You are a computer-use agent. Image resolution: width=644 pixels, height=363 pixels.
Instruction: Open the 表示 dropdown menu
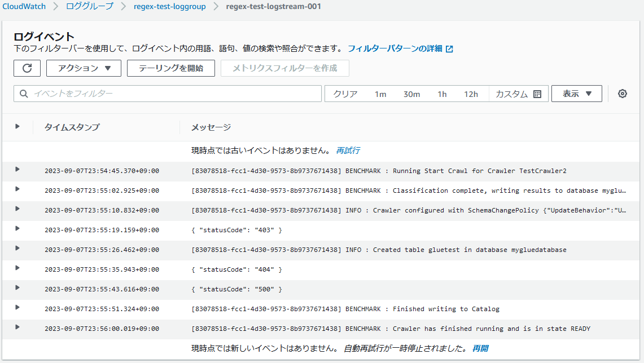577,94
